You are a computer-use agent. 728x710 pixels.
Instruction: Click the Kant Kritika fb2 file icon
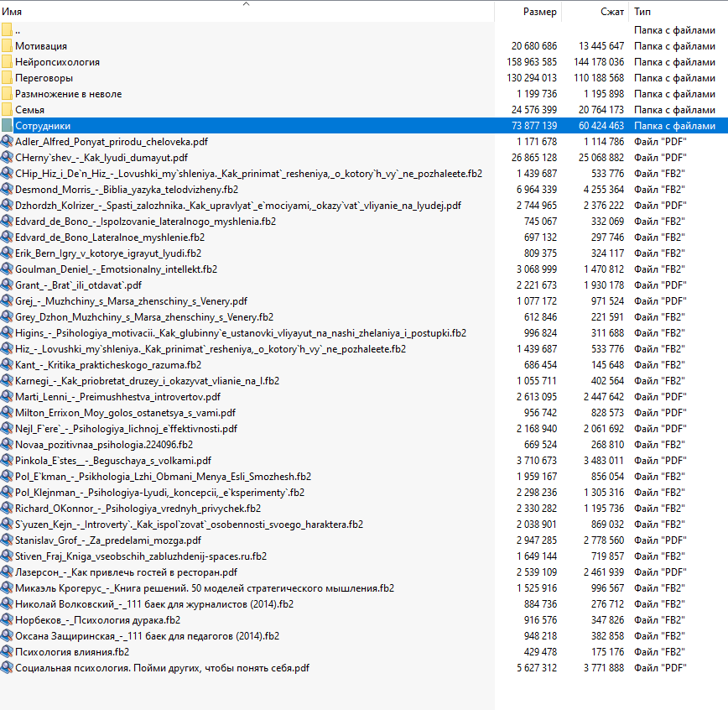[8, 365]
